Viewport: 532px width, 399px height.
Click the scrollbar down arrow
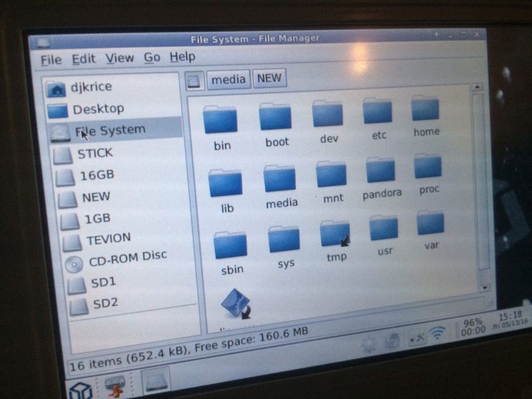[485, 287]
